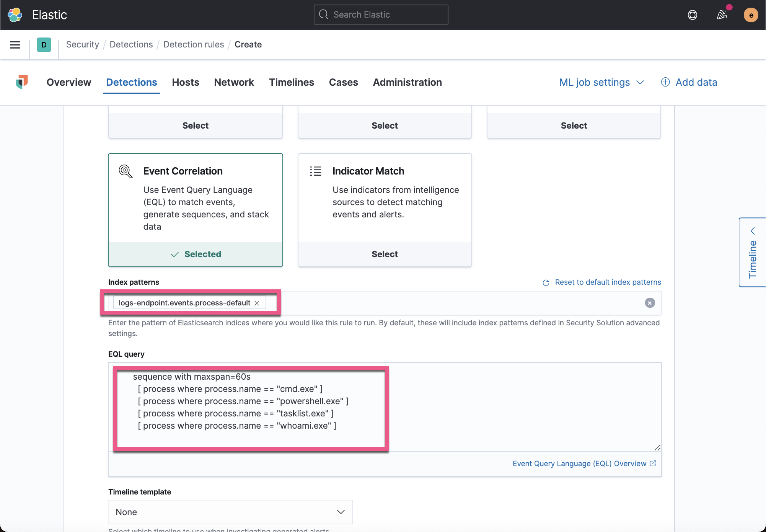
Task: Clear all index patterns with the circular X
Action: (649, 303)
